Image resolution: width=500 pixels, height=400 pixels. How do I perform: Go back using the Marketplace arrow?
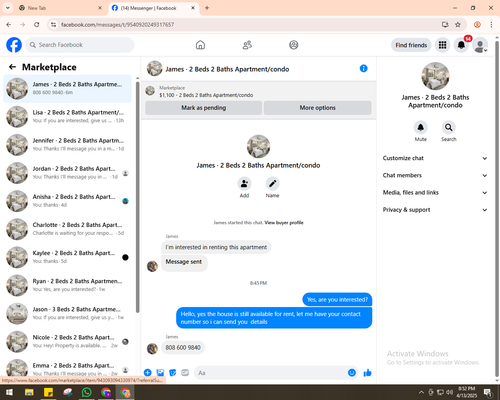click(x=13, y=67)
